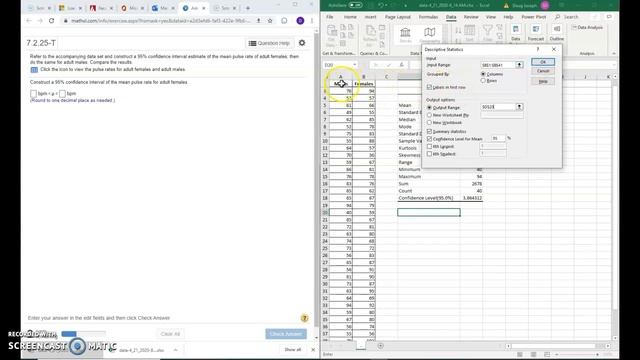Image resolution: width=640 pixels, height=360 pixels.
Task: Click the Excel horizontal scrollbar
Action: pyautogui.click(x=557, y=346)
